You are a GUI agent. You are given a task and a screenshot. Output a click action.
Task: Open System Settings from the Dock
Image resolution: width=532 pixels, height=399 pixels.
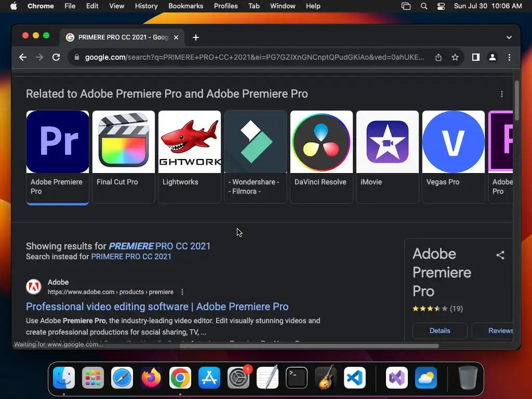[x=238, y=378]
